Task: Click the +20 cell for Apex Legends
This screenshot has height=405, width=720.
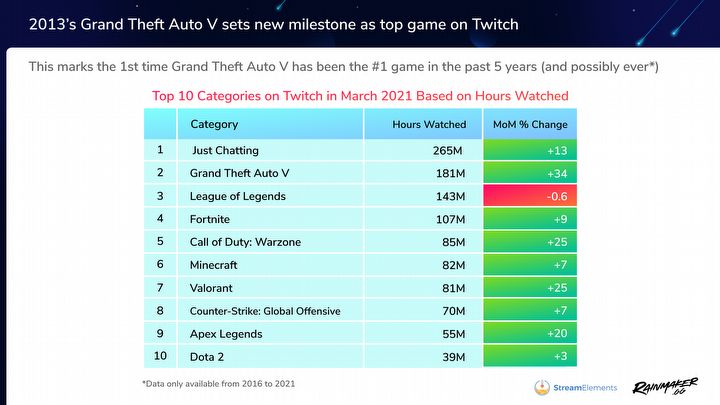Action: 530,333
